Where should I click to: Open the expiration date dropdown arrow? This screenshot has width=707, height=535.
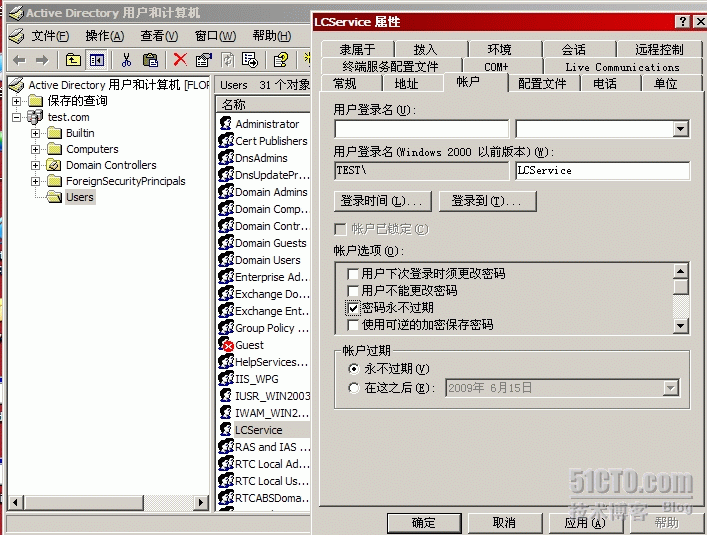pyautogui.click(x=671, y=388)
